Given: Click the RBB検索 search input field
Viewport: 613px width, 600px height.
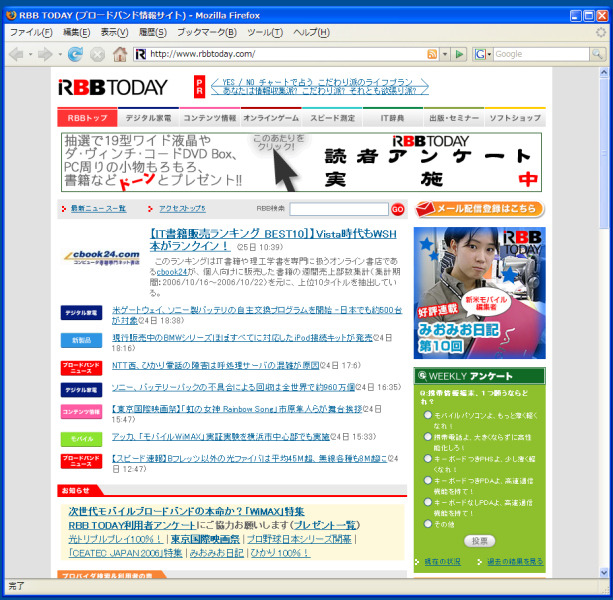Looking at the screenshot, I should coord(339,209).
